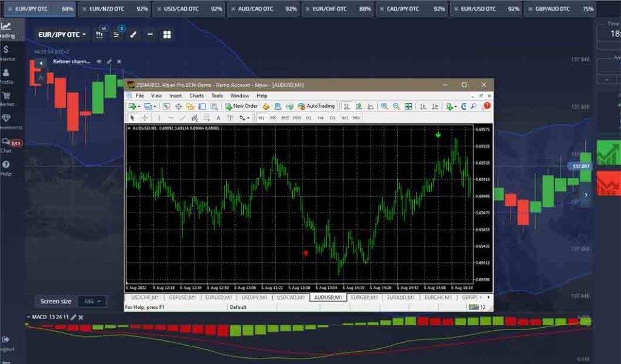Switch to AUD/CAD OTC tab
The width and height of the screenshot is (621, 364).
(x=263, y=8)
